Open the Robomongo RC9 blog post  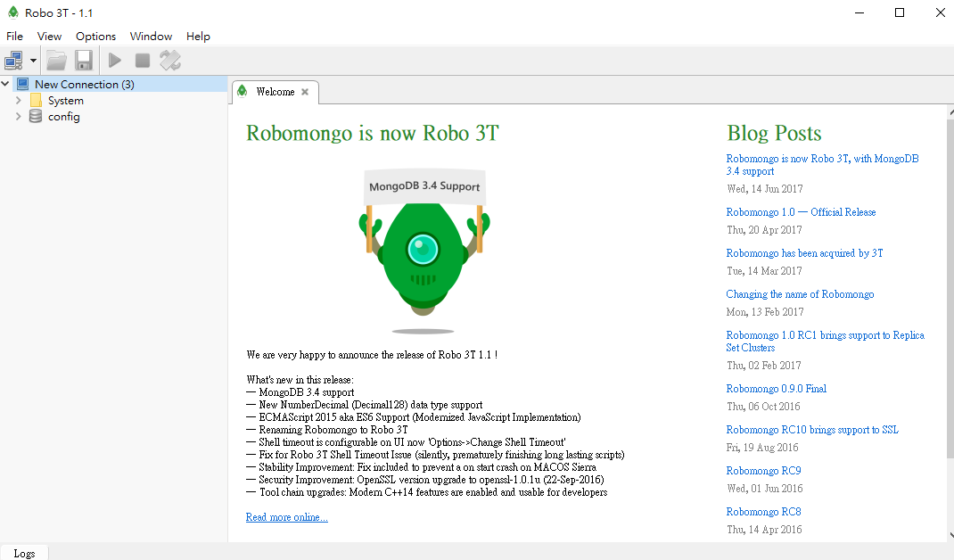pos(763,471)
